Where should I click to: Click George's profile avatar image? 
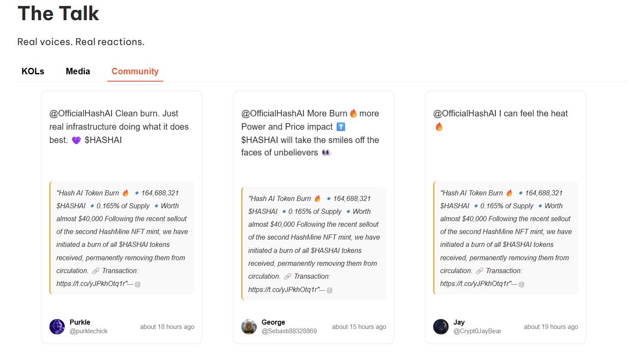coord(249,327)
